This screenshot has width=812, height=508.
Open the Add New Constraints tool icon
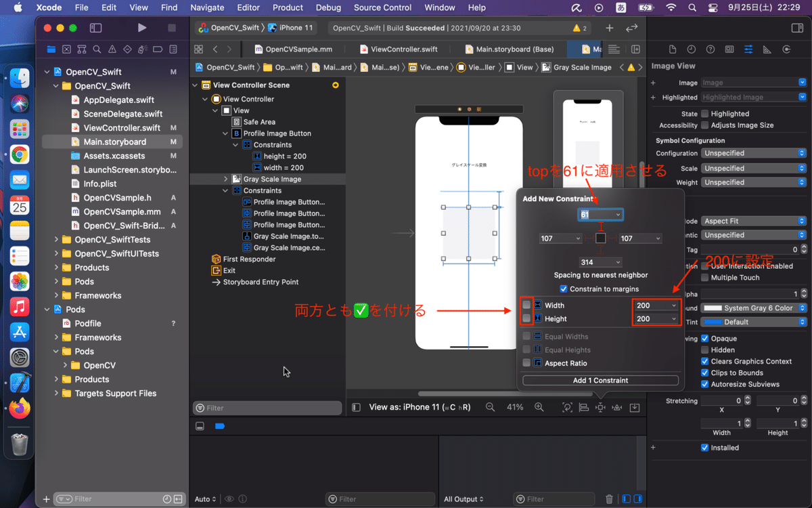[600, 407]
